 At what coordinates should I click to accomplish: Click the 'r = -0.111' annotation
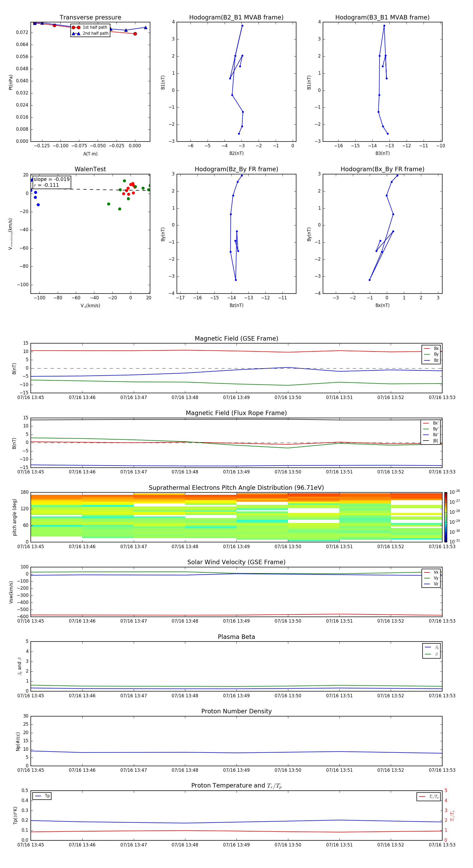(47, 185)
